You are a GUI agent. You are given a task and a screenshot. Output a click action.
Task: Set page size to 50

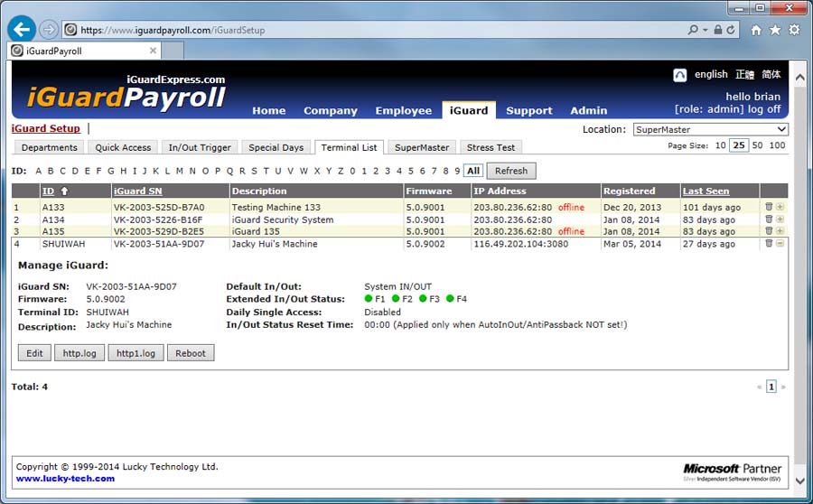coord(757,145)
